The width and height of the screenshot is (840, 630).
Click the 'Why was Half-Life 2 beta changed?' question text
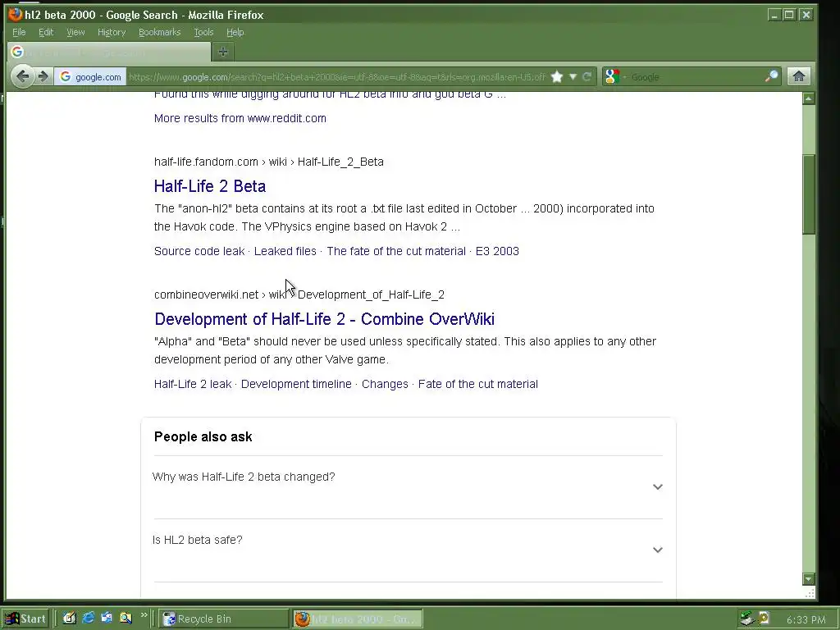pyautogui.click(x=244, y=477)
